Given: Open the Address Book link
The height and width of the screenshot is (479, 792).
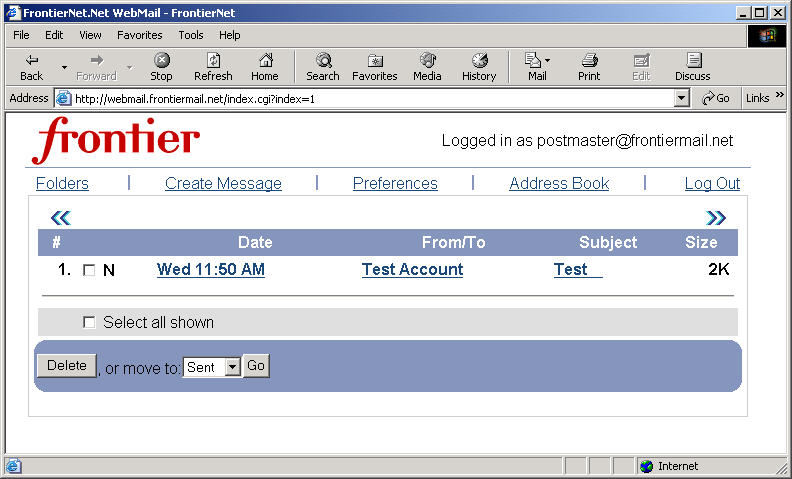Looking at the screenshot, I should click(x=559, y=183).
